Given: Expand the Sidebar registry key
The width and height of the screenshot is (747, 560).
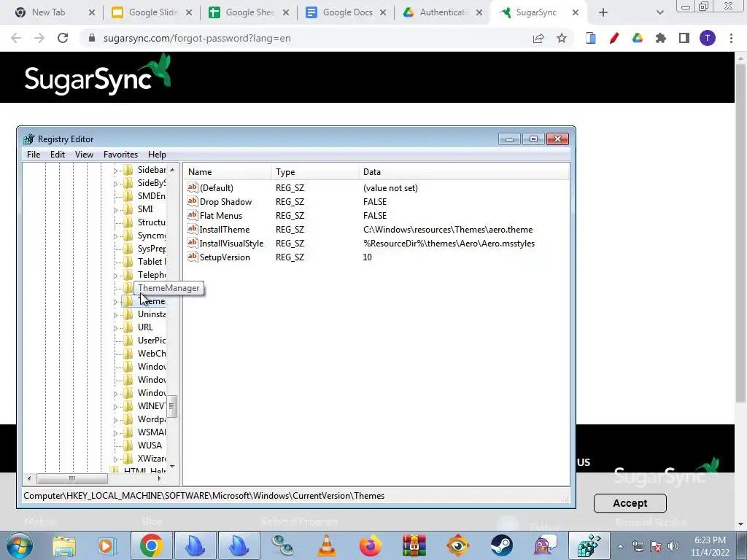Looking at the screenshot, I should point(115,171).
